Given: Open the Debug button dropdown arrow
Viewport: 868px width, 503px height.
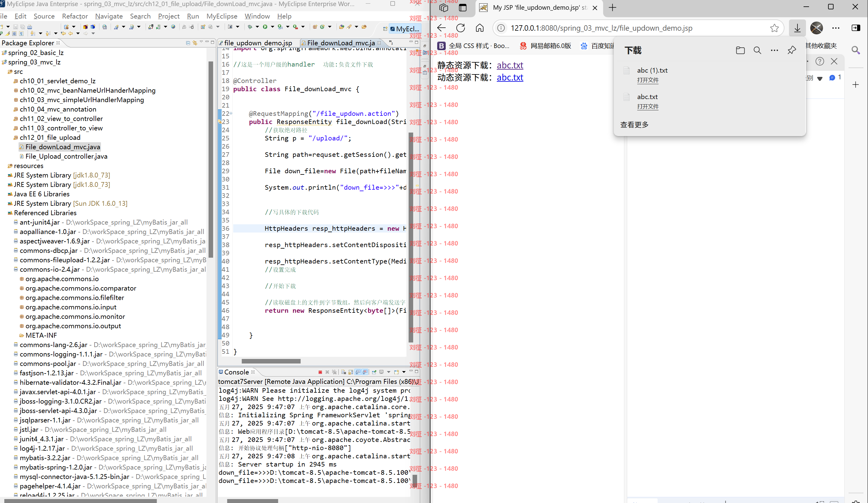Looking at the screenshot, I should 258,27.
